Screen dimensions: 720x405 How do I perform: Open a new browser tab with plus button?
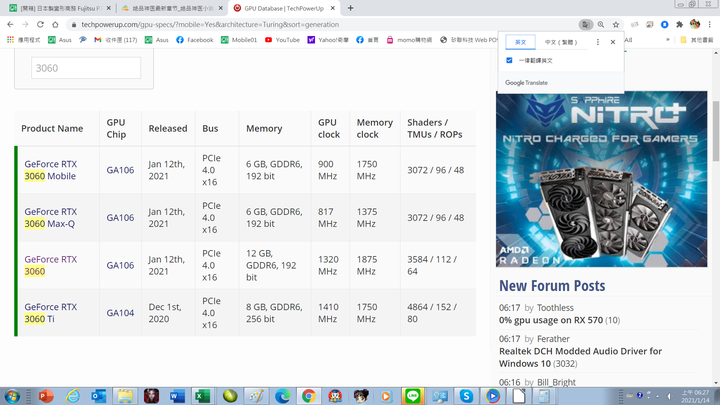[350, 8]
